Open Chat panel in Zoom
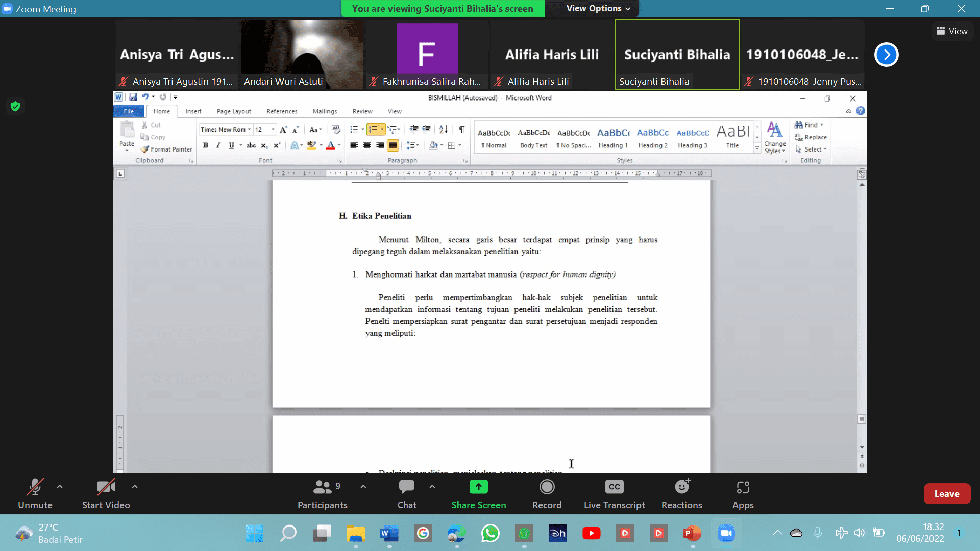This screenshot has height=551, width=980. tap(407, 494)
